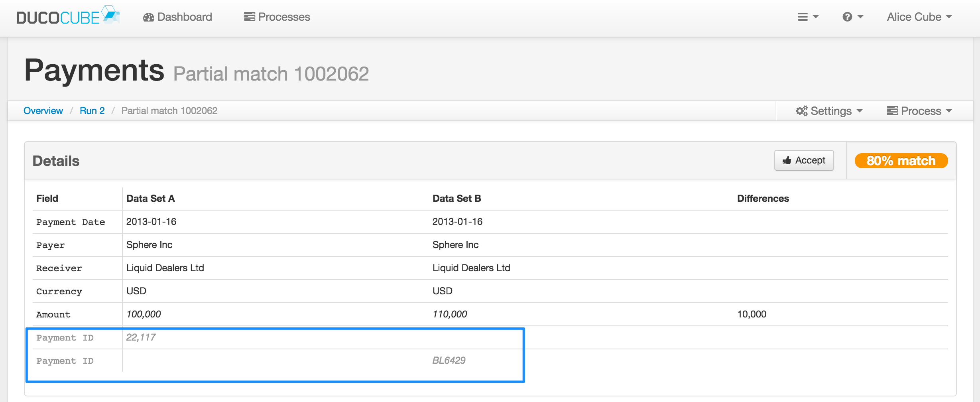The width and height of the screenshot is (980, 402).
Task: Expand the Settings dropdown caret
Action: [860, 111]
